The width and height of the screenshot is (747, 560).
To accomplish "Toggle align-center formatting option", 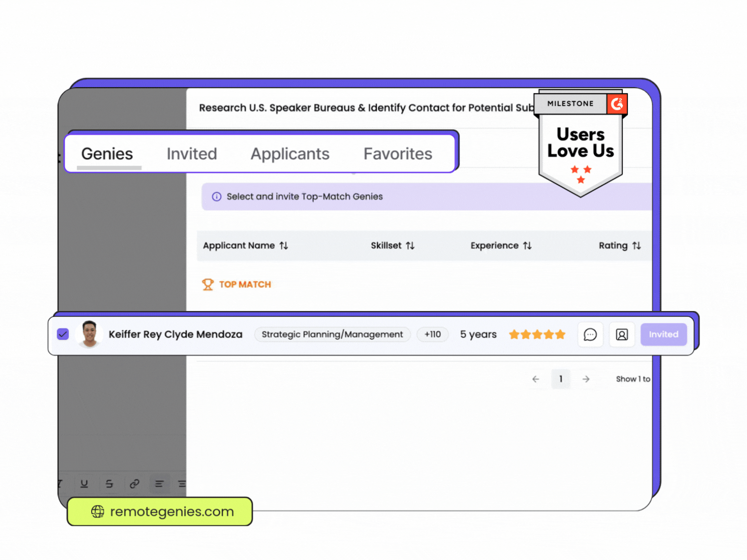I will 182,484.
